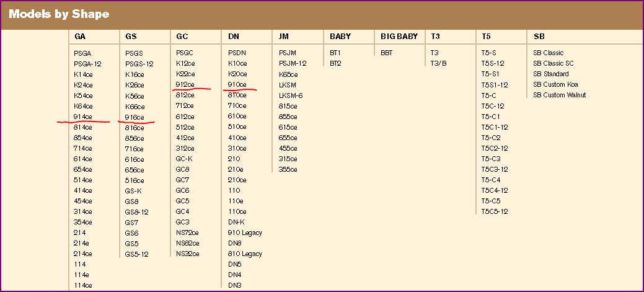Open the PSJM-12 Jumbo model link
This screenshot has width=644, height=292.
coord(293,63)
